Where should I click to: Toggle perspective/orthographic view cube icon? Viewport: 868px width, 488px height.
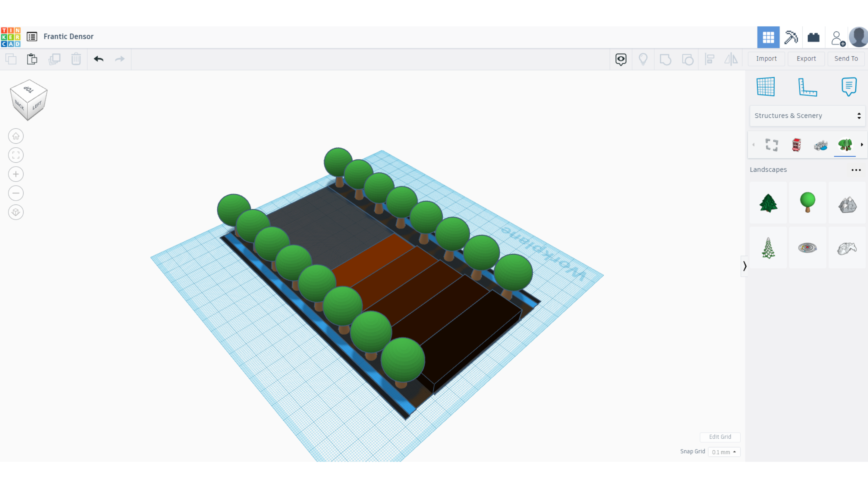pyautogui.click(x=16, y=212)
